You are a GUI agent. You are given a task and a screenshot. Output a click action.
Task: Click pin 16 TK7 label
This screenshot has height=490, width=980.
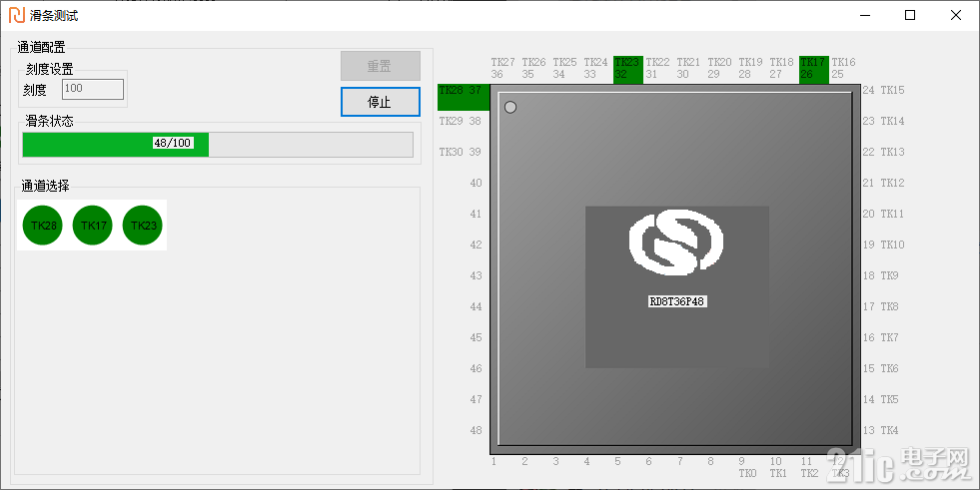881,337
